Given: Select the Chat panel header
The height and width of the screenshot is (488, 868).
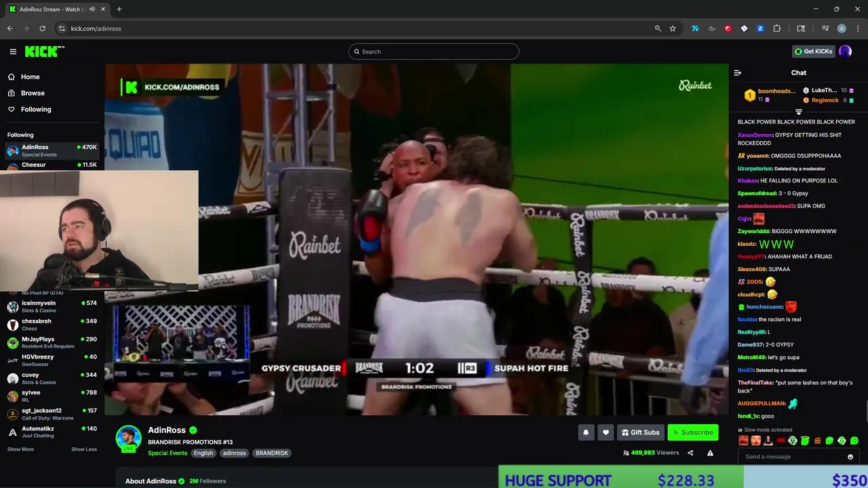Looking at the screenshot, I should click(798, 73).
